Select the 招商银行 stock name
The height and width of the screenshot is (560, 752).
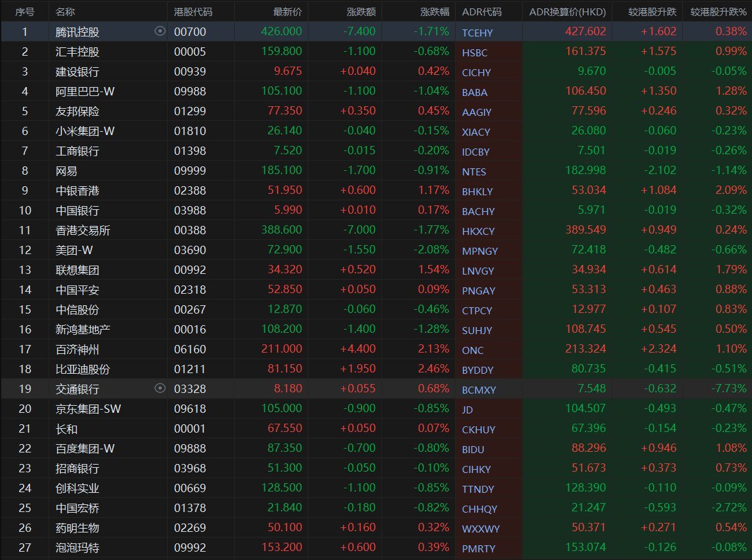coord(77,468)
